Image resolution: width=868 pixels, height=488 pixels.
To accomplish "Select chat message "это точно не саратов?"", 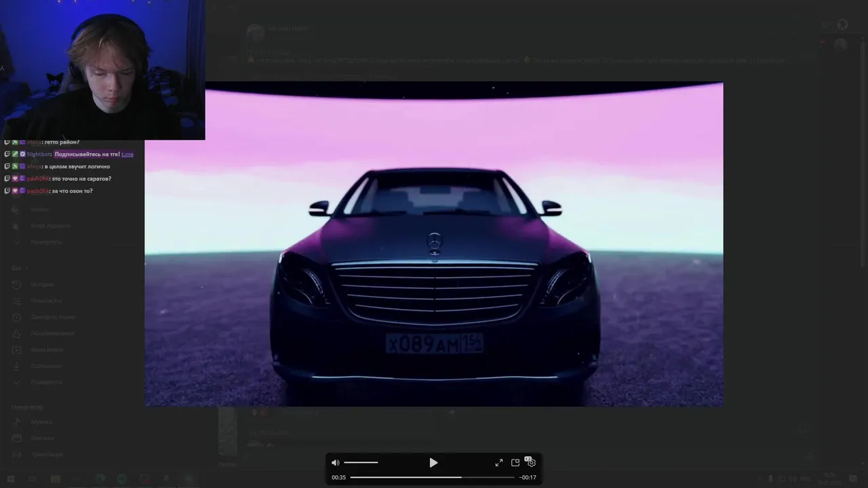I will (x=81, y=178).
